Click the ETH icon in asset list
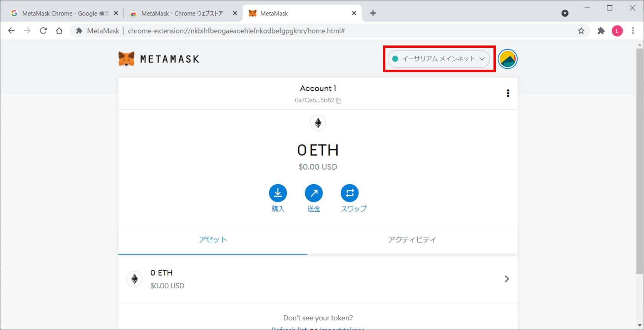This screenshot has height=330, width=644. point(134,279)
